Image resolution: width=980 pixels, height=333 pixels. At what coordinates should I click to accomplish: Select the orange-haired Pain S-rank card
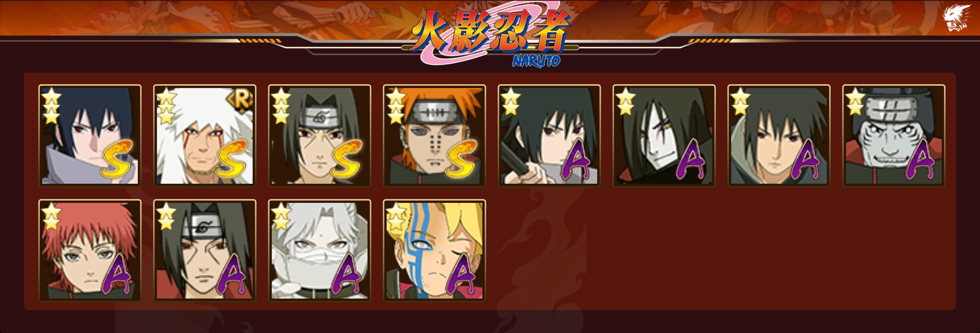click(434, 135)
